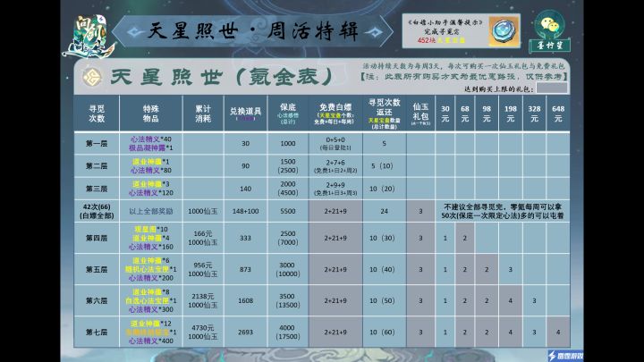Click the 天星照世（氪金表）heading
Screen dimensions: 644x362
click(x=222, y=77)
